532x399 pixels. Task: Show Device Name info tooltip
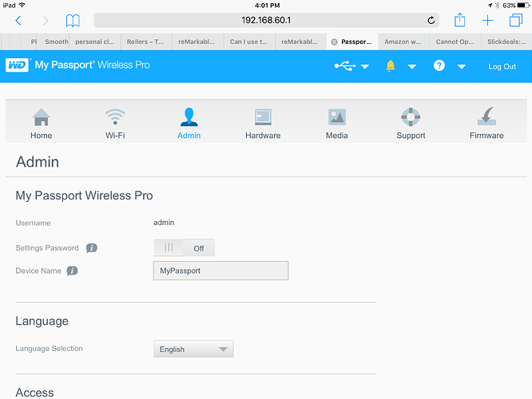[72, 271]
